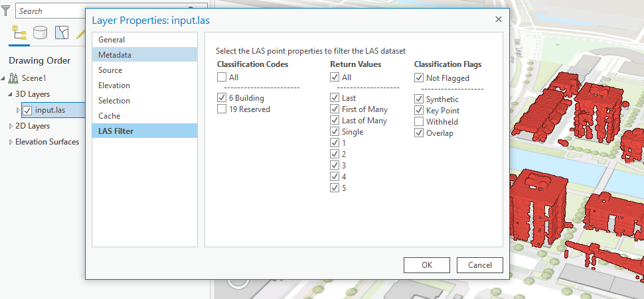
Task: Switch to the Source tab
Action: tap(110, 70)
